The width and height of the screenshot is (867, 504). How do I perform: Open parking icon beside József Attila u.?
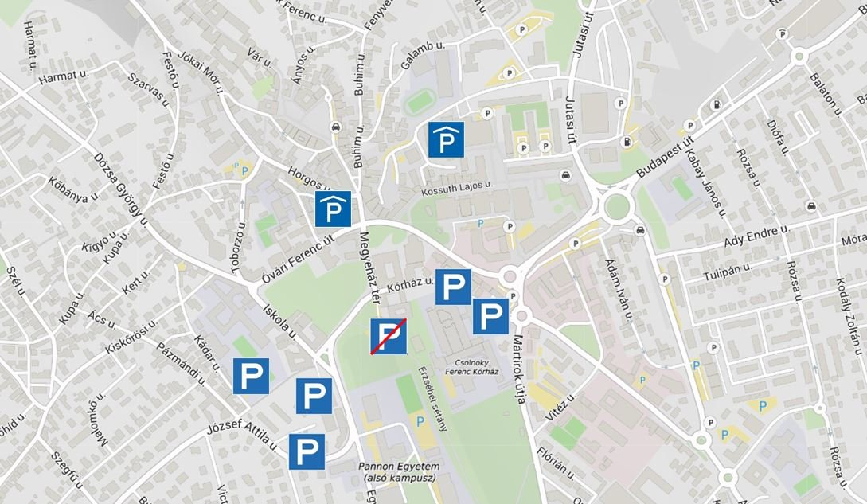click(307, 451)
